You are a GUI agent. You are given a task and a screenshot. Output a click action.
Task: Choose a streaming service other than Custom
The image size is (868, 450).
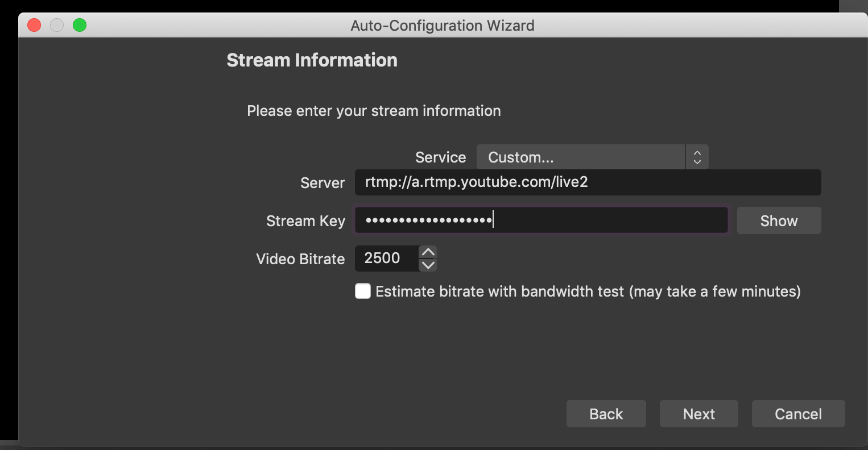[x=580, y=157]
